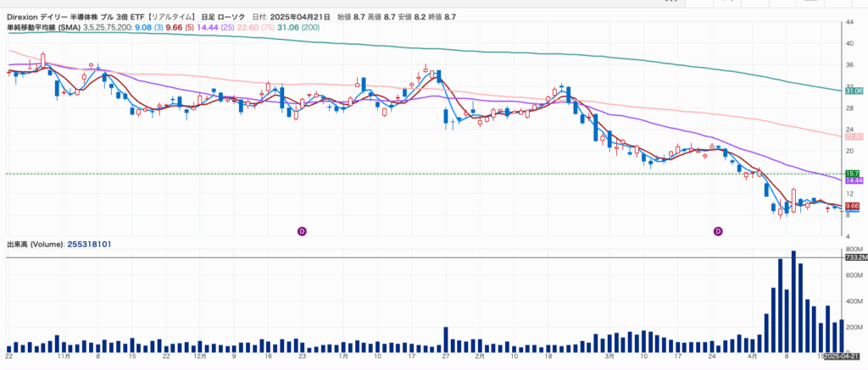Click the 12月 label on the time axis

201,356
